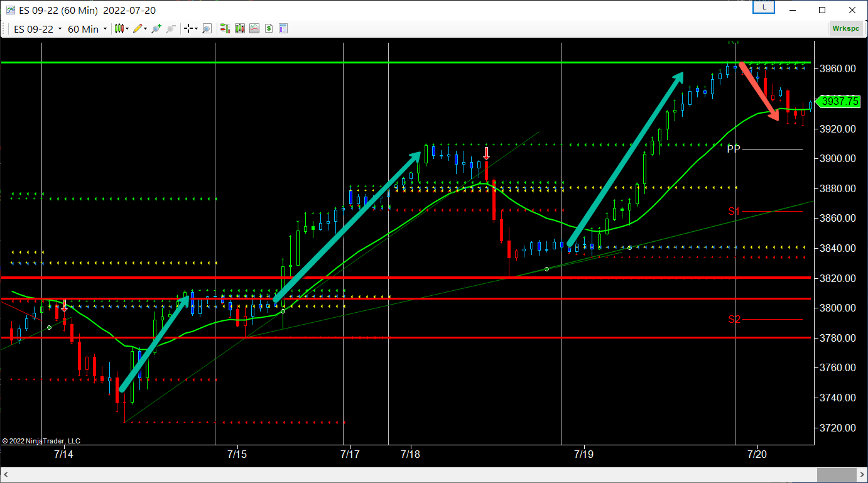Click the zoom frame icon
This screenshot has height=483, width=868.
[207, 29]
